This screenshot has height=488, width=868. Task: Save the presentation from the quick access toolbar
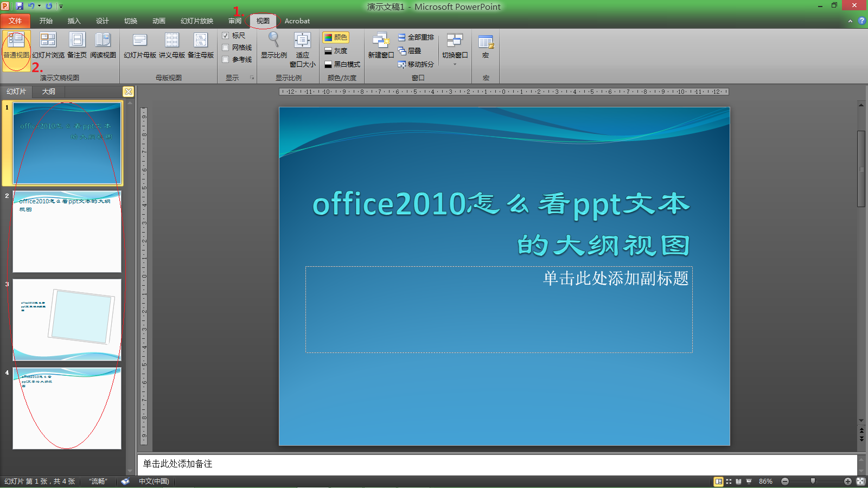click(20, 6)
